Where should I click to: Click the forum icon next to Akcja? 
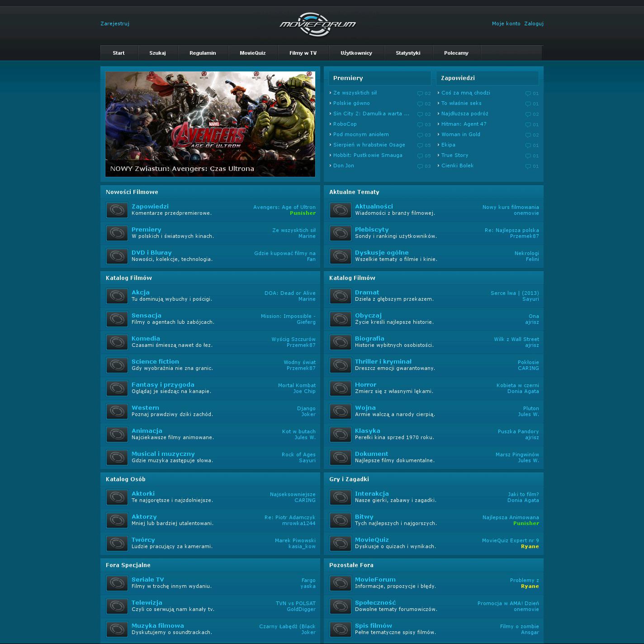pyautogui.click(x=117, y=296)
